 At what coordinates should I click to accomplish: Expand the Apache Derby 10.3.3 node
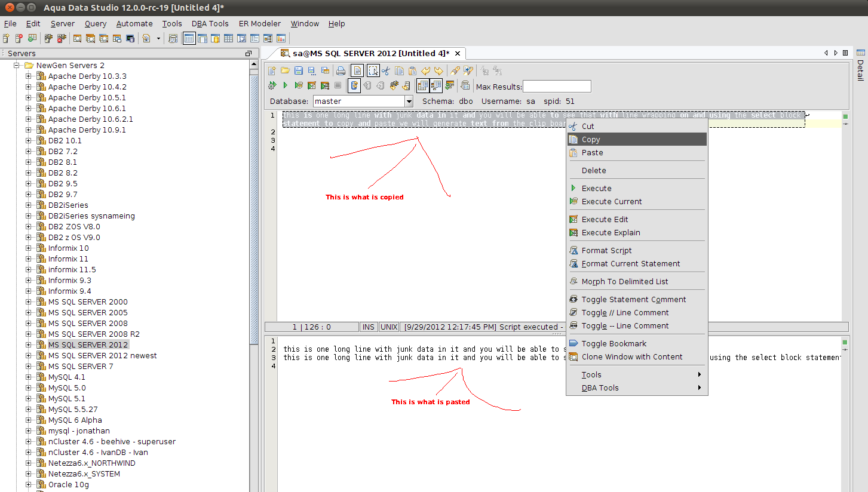pos(28,76)
